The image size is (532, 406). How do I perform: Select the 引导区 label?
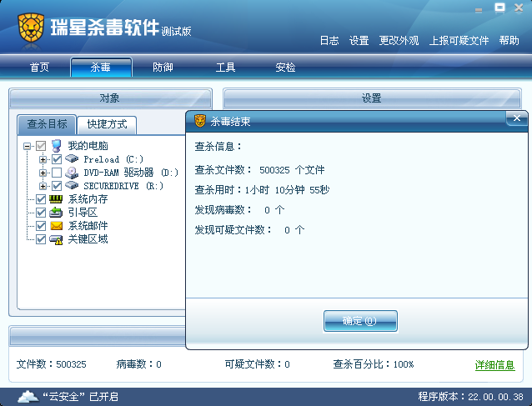point(83,213)
